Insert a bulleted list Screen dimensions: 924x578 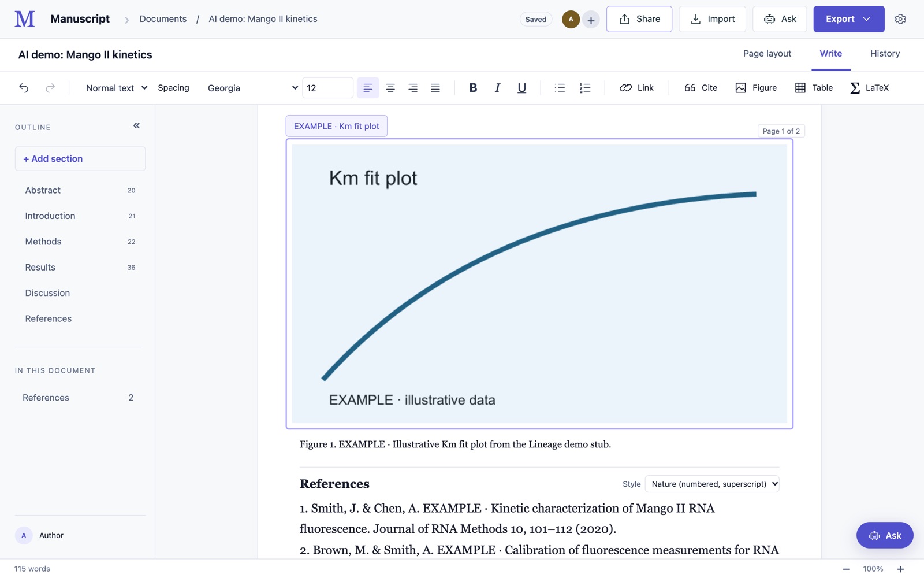click(x=560, y=88)
